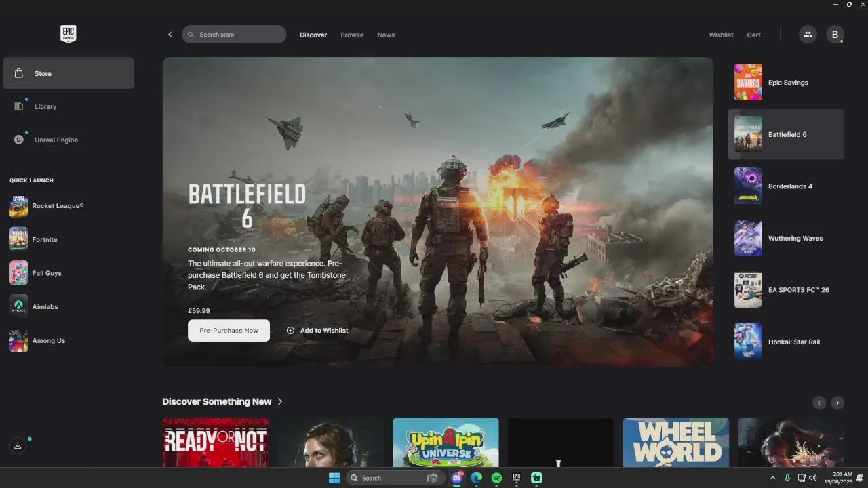
Task: Show hidden system tray icons
Action: (772, 478)
